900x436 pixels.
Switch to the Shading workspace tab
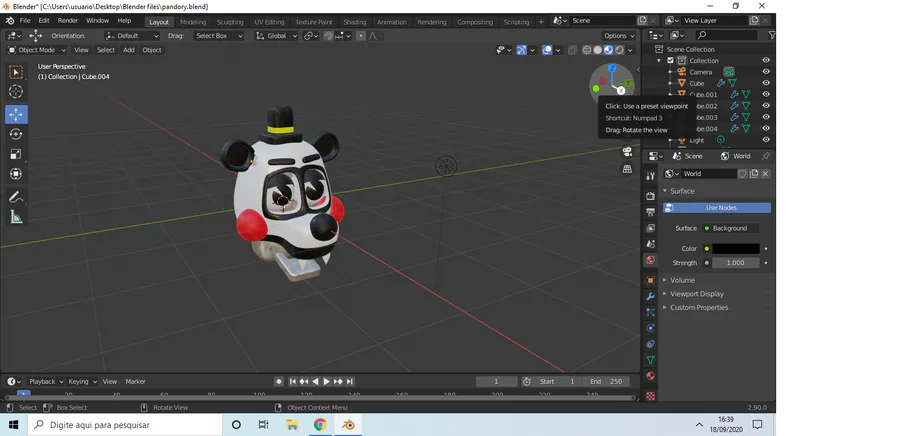tap(355, 22)
